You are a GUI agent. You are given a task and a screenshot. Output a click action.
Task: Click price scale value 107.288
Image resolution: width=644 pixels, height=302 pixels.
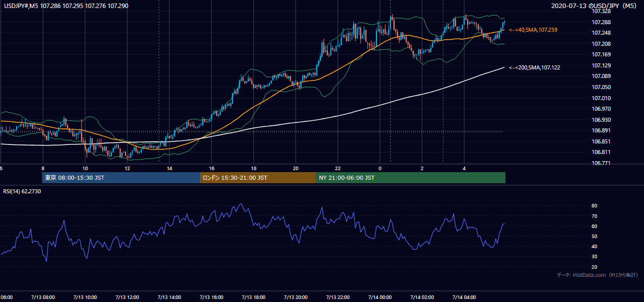coord(601,22)
